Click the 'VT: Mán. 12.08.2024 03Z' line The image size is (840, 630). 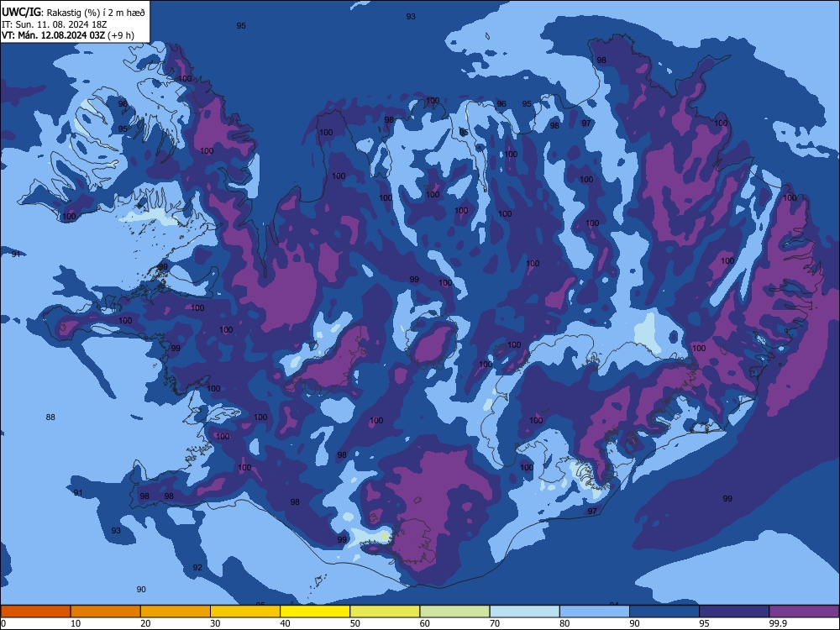click(54, 35)
